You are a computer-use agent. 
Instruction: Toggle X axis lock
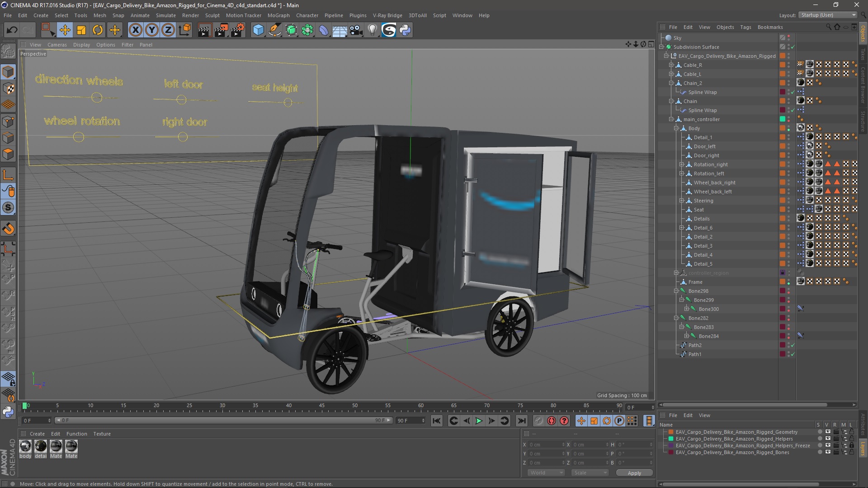[135, 30]
